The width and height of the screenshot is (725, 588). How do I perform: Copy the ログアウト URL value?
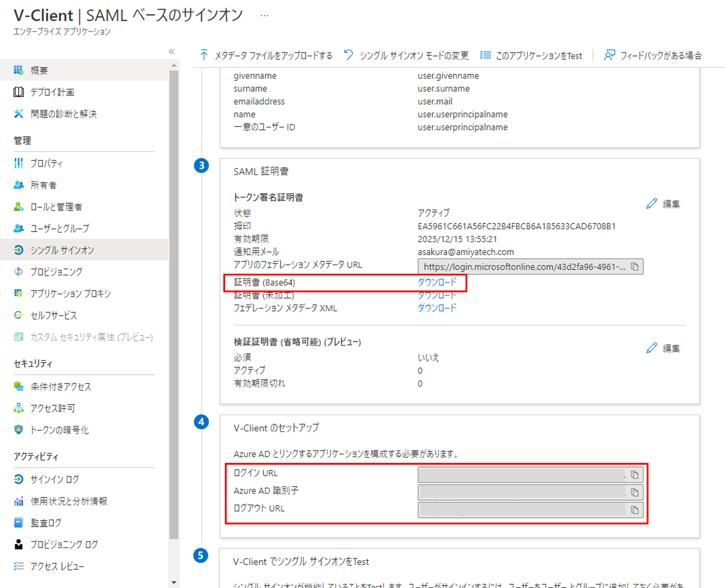click(x=635, y=510)
